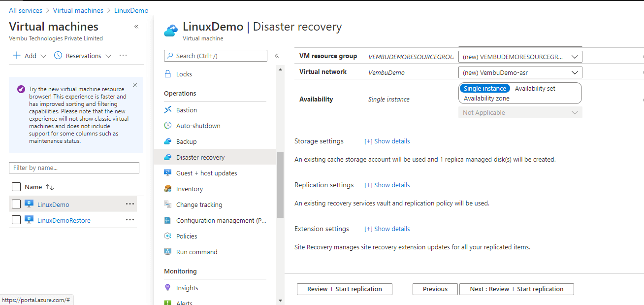The image size is (644, 305).
Task: Click the LinuxDemoRestore VM icon in list
Action: tap(29, 220)
